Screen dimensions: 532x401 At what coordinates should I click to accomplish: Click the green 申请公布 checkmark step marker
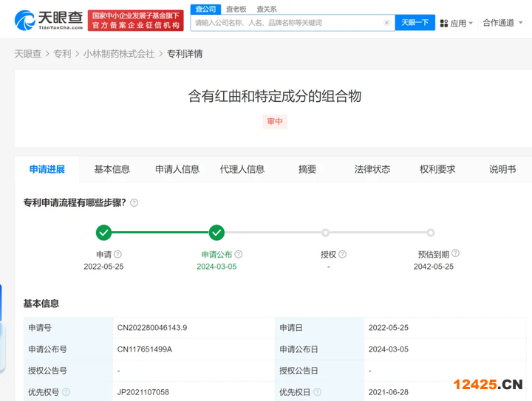pos(216,233)
